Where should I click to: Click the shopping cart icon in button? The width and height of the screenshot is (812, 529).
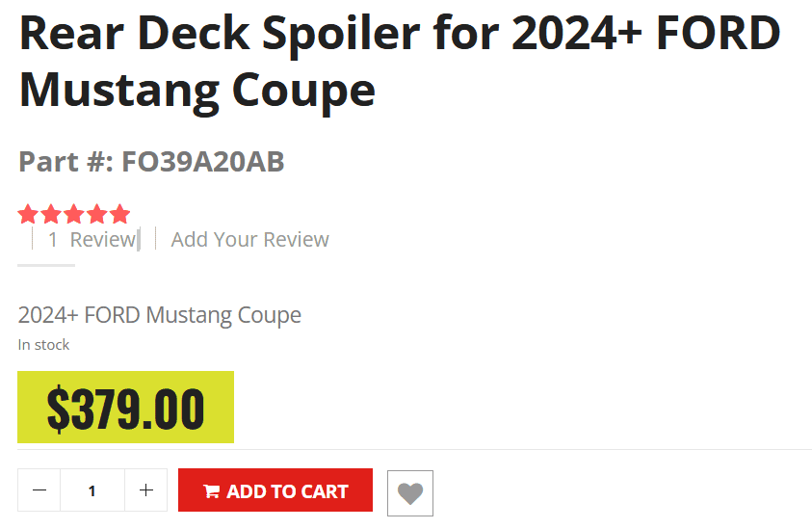pyautogui.click(x=211, y=491)
